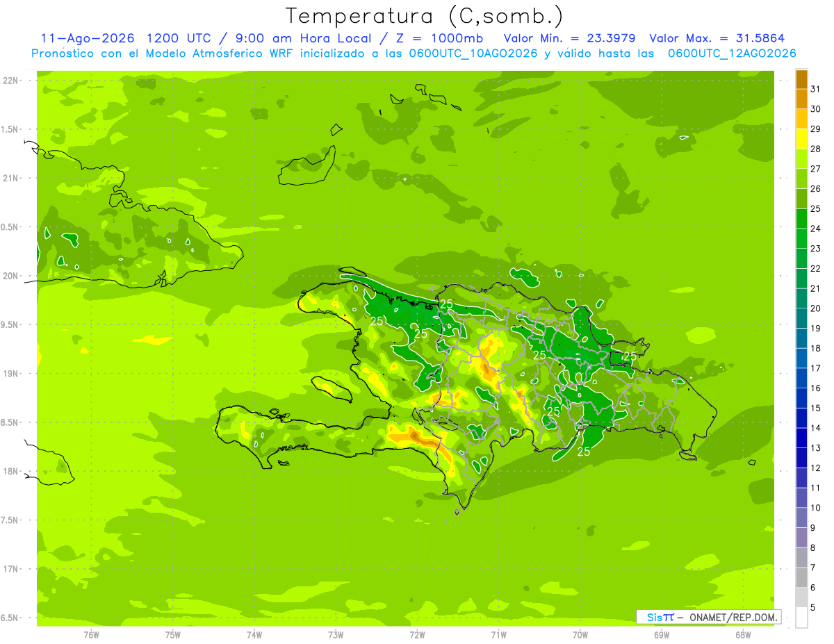Click the colorbar label '10'
Viewport: 834px width, 644px height.
815,508
